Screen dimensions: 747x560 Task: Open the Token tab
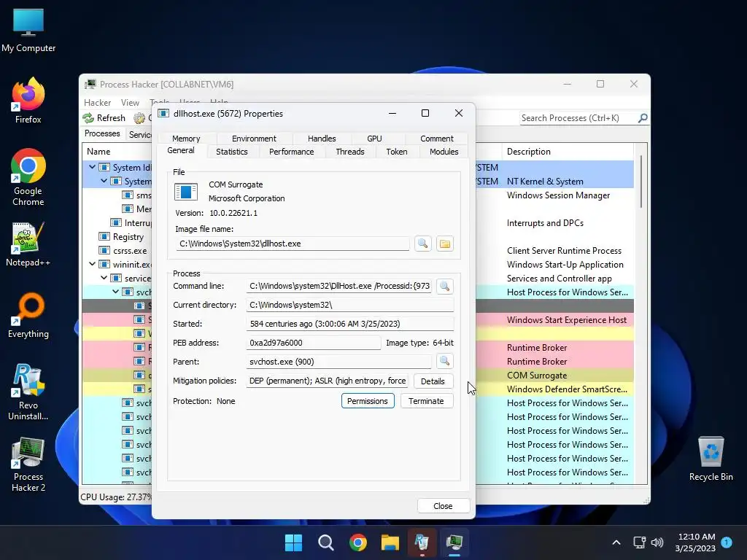pos(396,152)
